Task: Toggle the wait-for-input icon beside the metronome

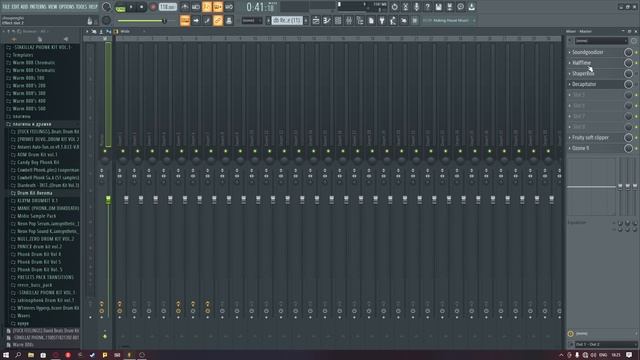Action: (x=196, y=7)
